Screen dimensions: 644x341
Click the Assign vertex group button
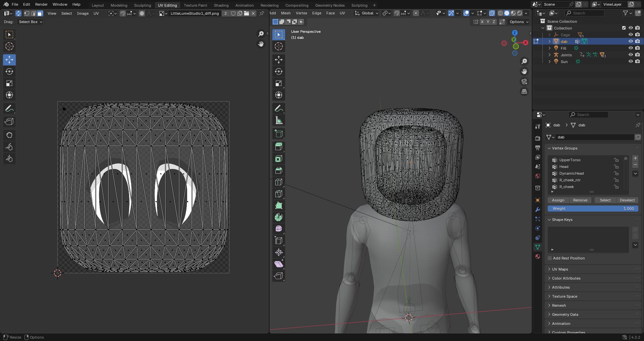pyautogui.click(x=558, y=200)
